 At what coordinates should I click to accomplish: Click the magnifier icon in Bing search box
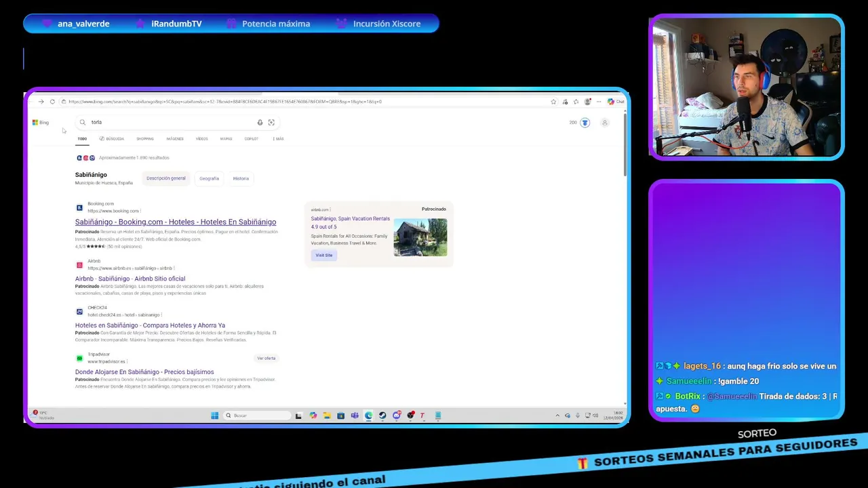point(83,123)
